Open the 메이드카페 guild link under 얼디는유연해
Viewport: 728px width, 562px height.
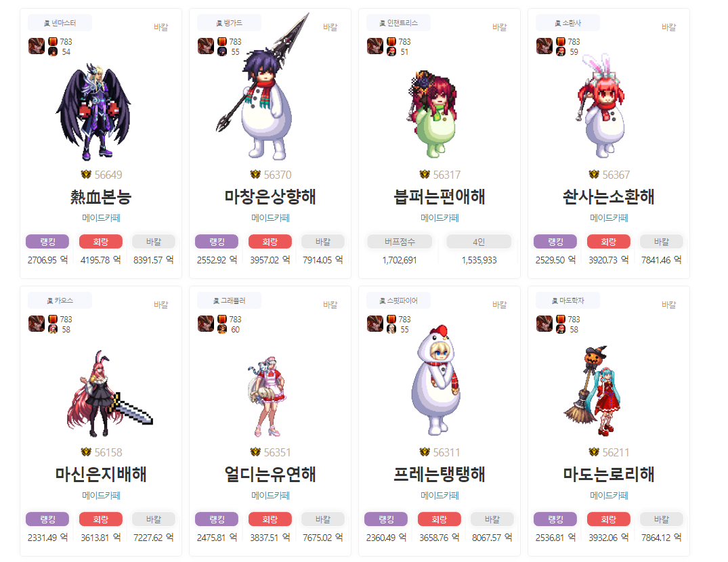point(270,495)
